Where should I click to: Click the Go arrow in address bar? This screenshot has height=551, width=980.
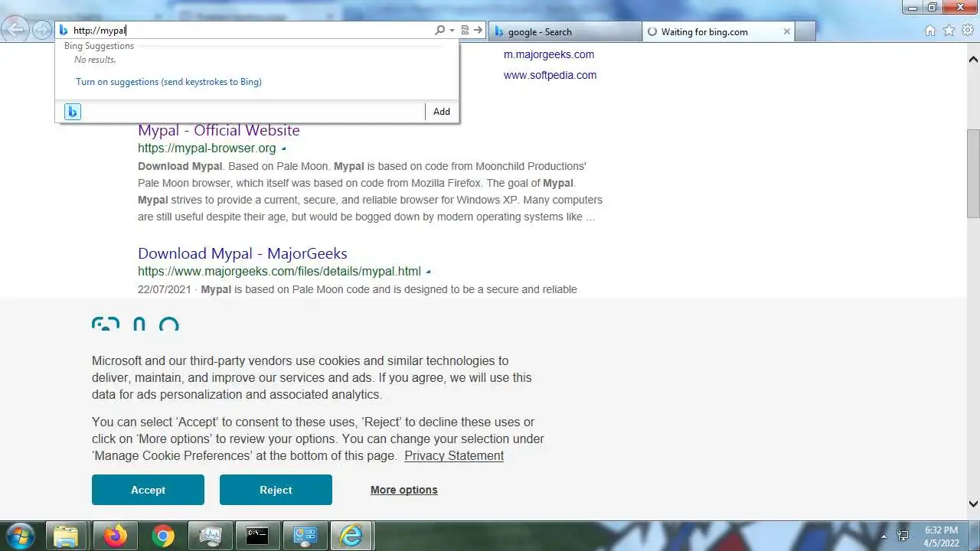[x=478, y=31]
